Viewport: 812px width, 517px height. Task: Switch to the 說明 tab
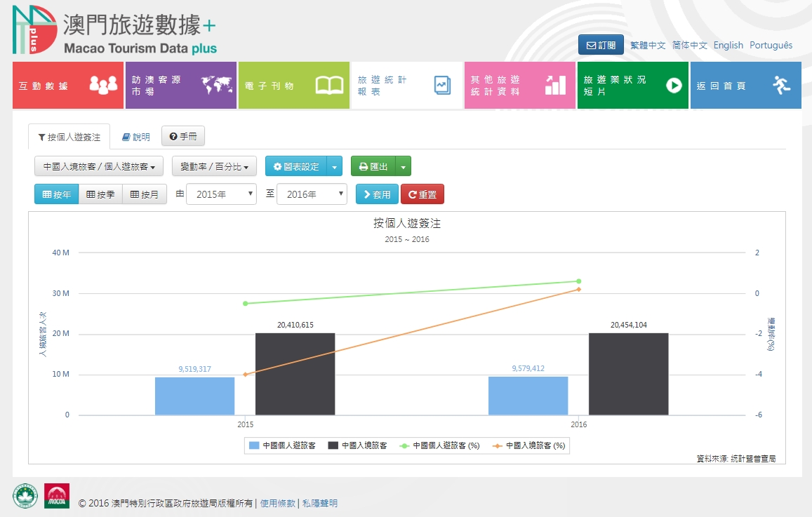tap(135, 137)
